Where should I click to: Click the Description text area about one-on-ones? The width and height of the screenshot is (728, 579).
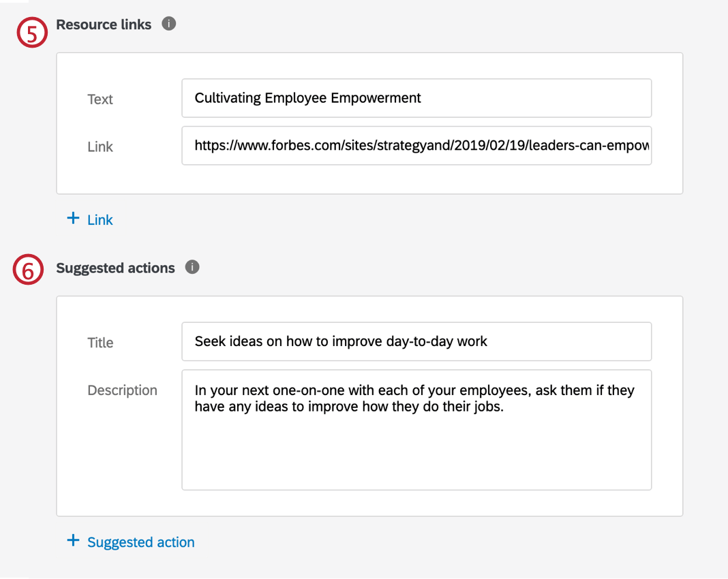click(416, 429)
